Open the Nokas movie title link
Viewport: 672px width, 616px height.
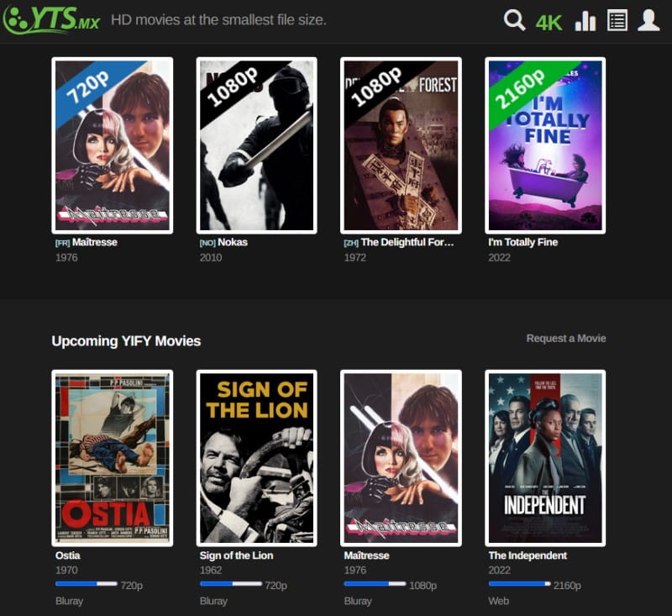coord(233,242)
